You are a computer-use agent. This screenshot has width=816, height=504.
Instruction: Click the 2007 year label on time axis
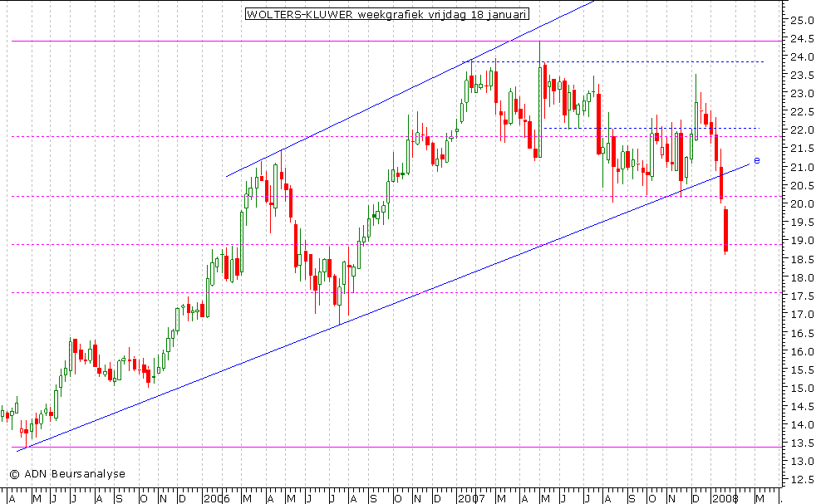(470, 499)
